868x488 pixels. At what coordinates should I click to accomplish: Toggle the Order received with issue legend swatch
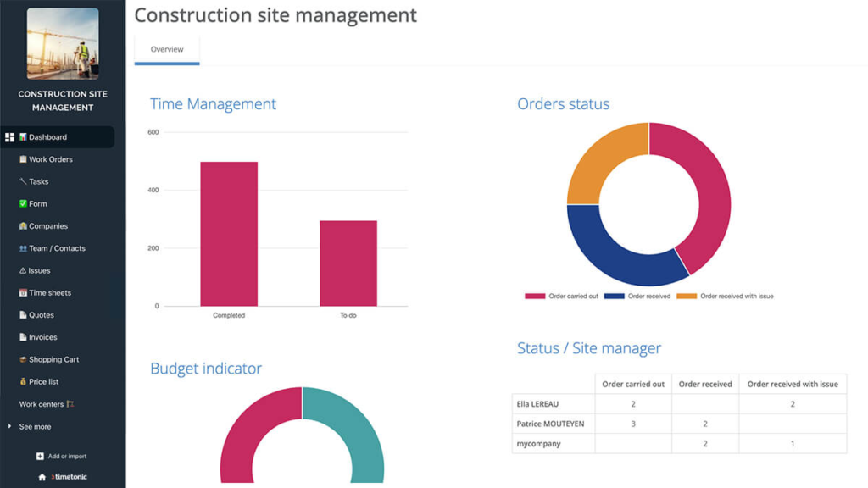687,296
